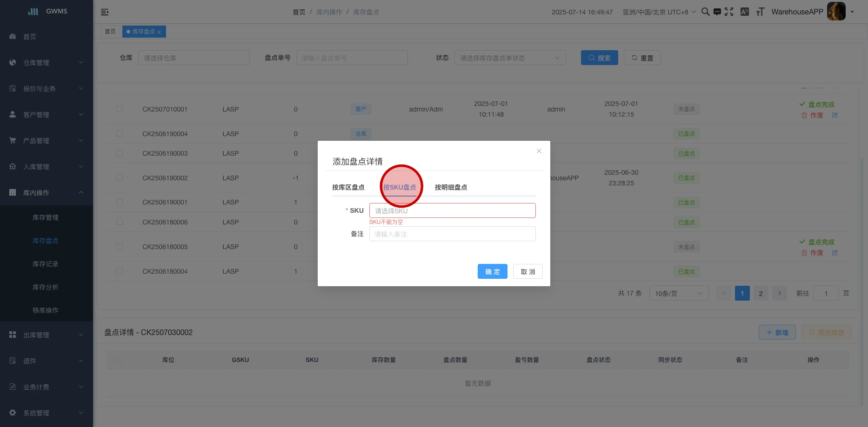Toggle the select-all checkbox in 盘点详情 table
Viewport: 868px width, 427px height.
(x=120, y=360)
